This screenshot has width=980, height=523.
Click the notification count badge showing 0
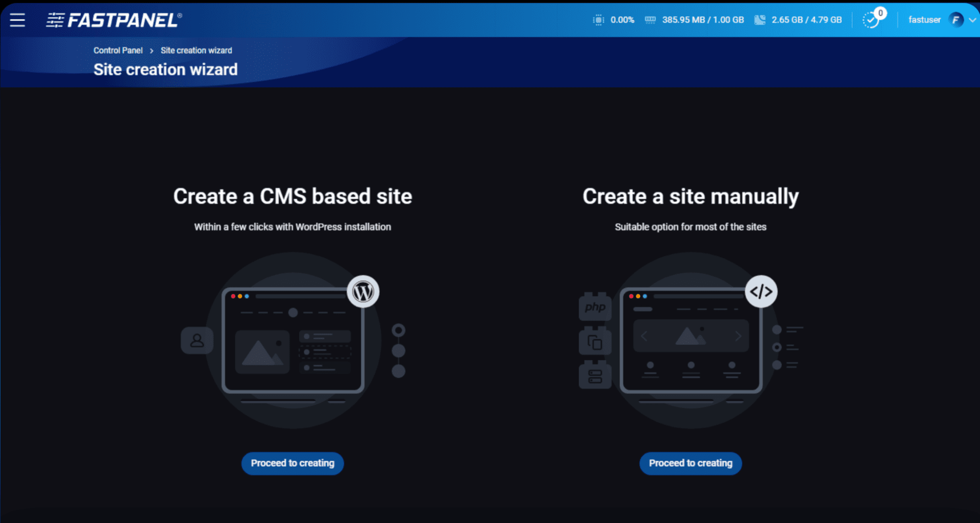pyautogui.click(x=880, y=13)
